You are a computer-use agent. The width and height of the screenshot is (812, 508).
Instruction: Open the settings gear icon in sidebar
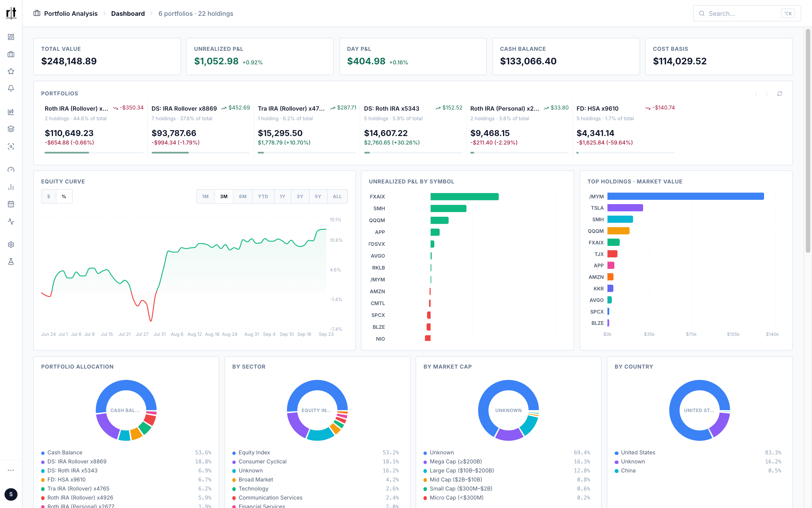point(11,245)
